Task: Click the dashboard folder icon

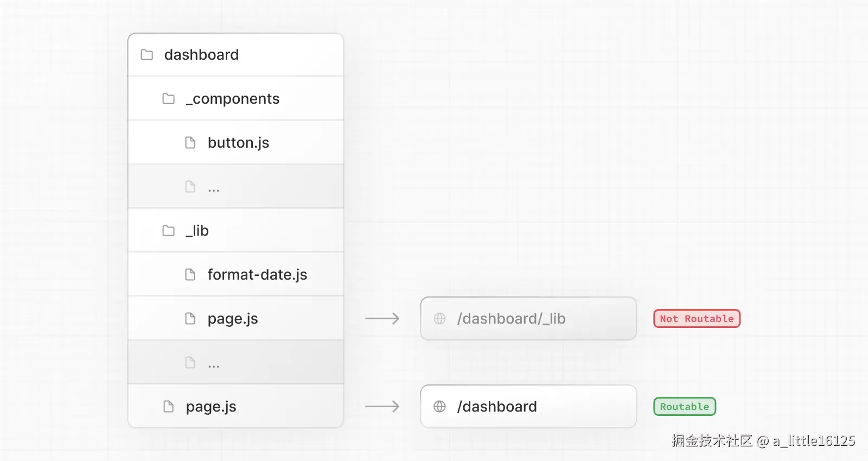Action: 146,55
